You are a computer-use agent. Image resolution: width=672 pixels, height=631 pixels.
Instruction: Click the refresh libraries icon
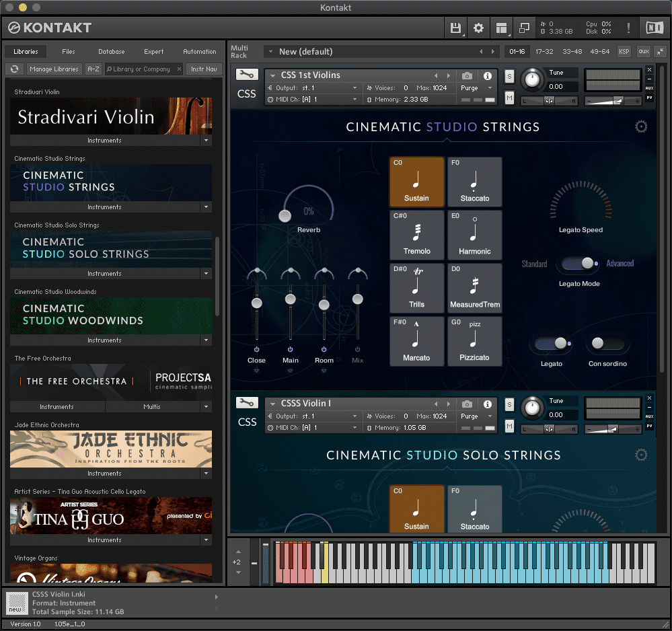point(15,69)
